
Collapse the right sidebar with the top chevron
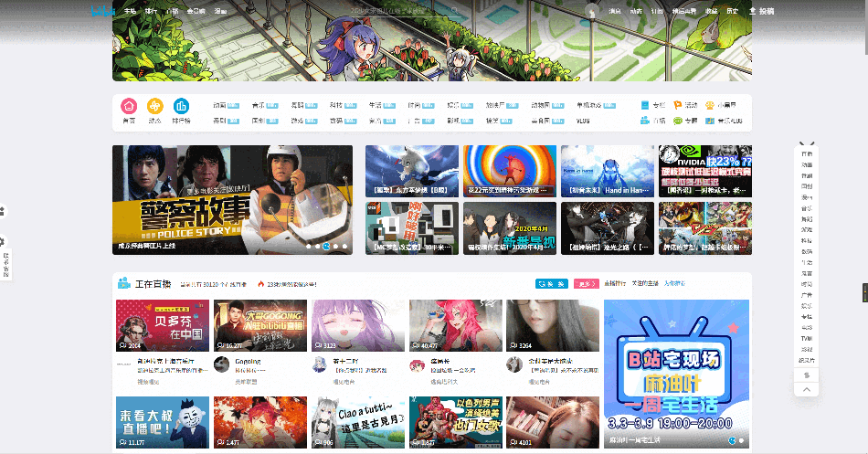[x=807, y=143]
